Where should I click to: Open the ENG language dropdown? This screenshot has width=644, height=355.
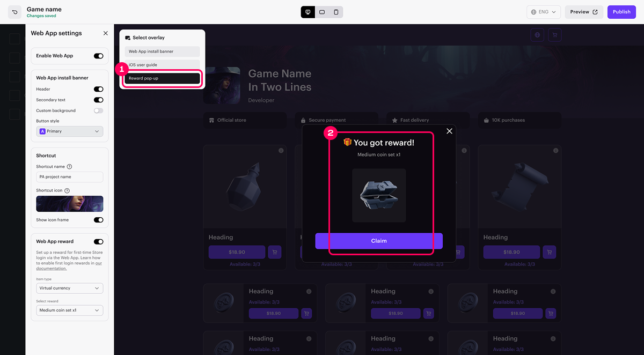(x=544, y=12)
